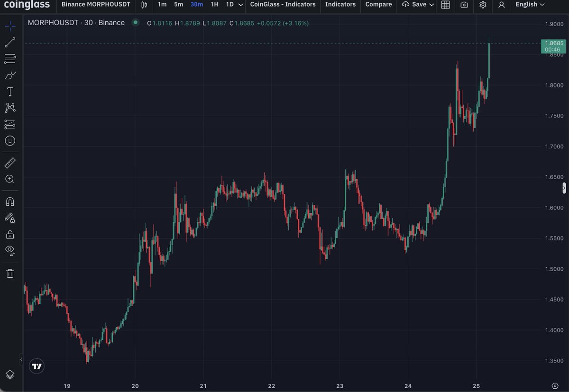569x392 pixels.
Task: Open the Compare menu
Action: tap(378, 5)
